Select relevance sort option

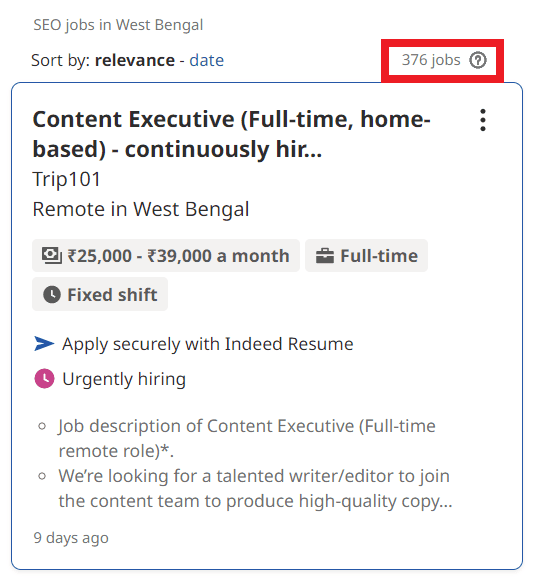(135, 60)
